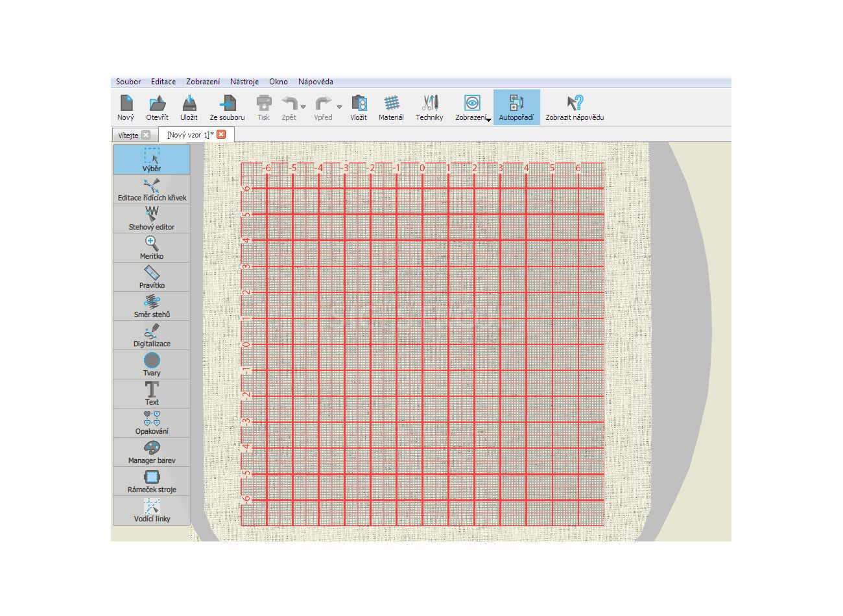Click the Zobrazení eye icon
Viewport: 843px width, 616px height.
[x=472, y=102]
